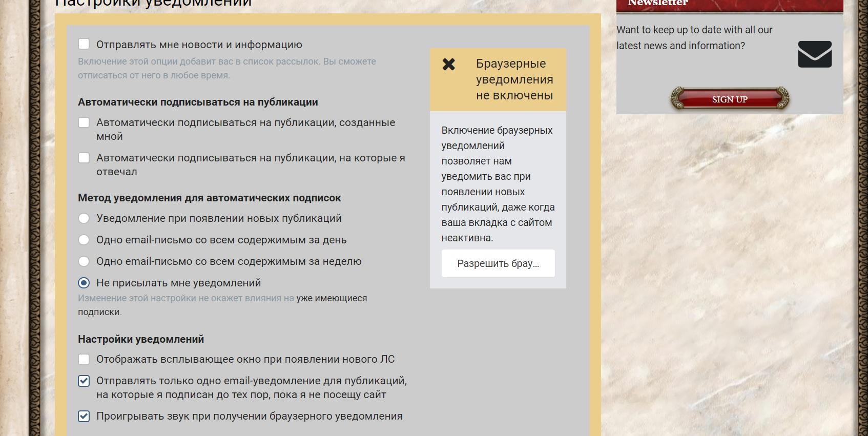Check auto-subscribe to publications 'на которые я отвечал'
This screenshot has height=436, width=868.
click(x=84, y=158)
